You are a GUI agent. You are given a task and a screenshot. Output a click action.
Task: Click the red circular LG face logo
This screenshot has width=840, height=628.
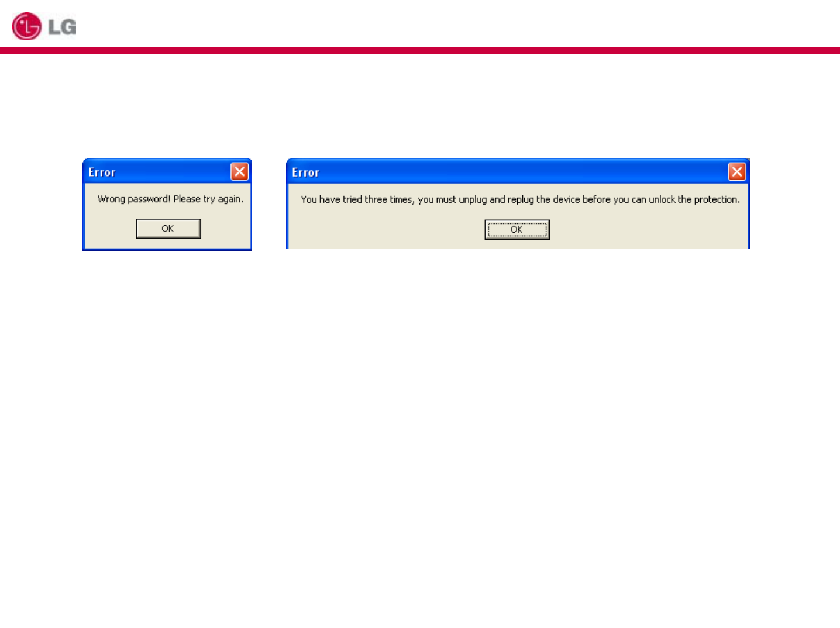point(27,26)
